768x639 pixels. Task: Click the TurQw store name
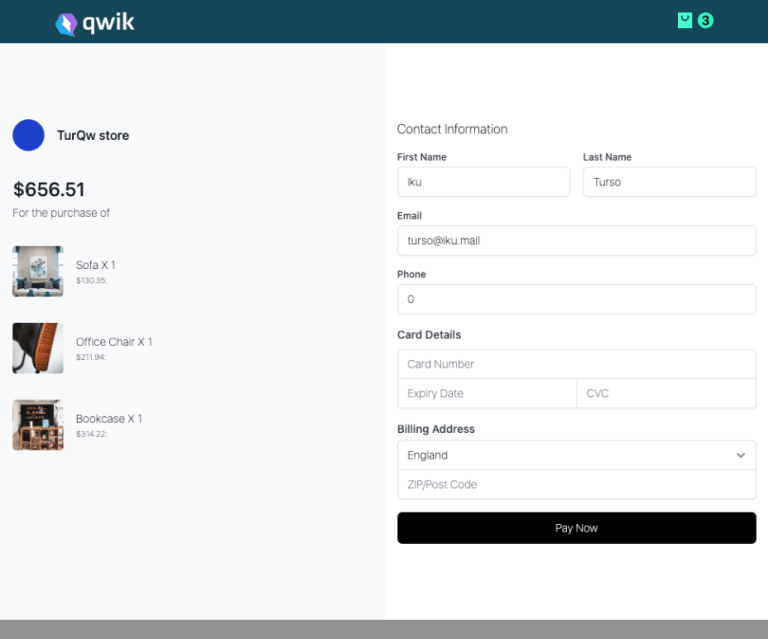tap(93, 135)
